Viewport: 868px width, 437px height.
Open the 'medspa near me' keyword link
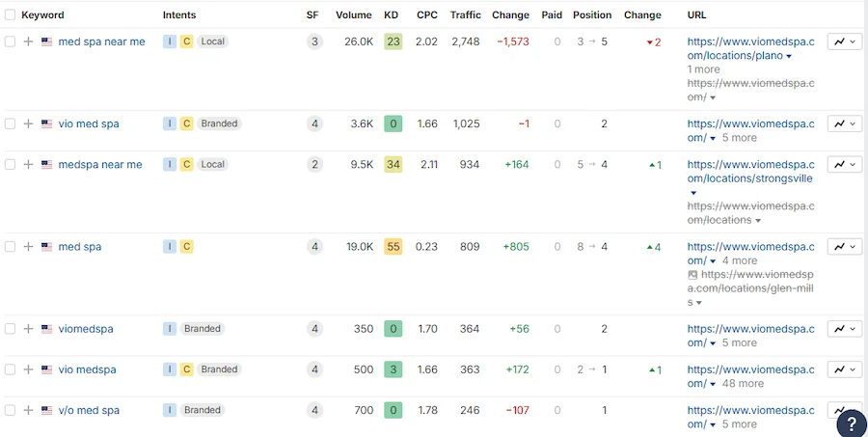coord(99,165)
